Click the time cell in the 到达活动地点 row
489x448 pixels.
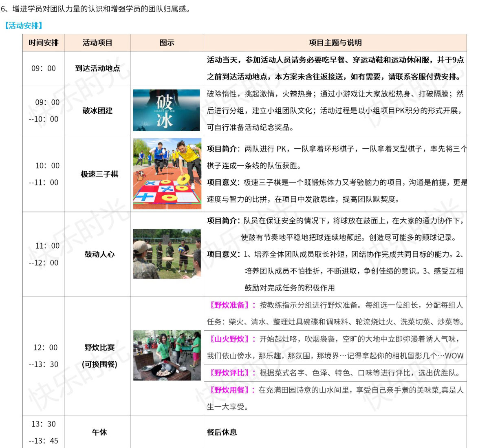44,68
